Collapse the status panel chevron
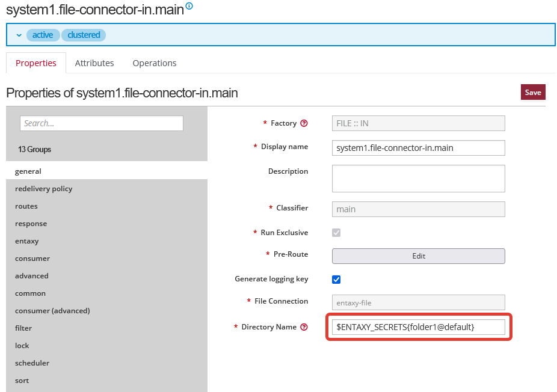Image resolution: width=557 pixels, height=392 pixels. tap(19, 35)
